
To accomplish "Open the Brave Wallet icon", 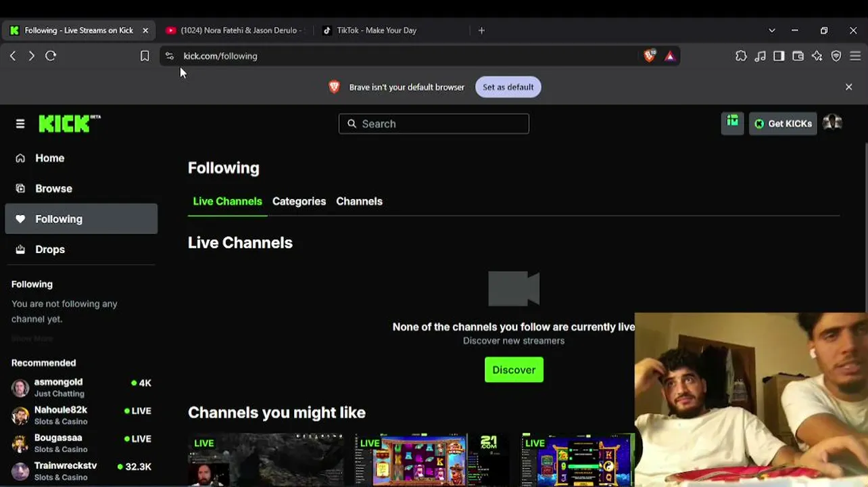I will point(798,56).
